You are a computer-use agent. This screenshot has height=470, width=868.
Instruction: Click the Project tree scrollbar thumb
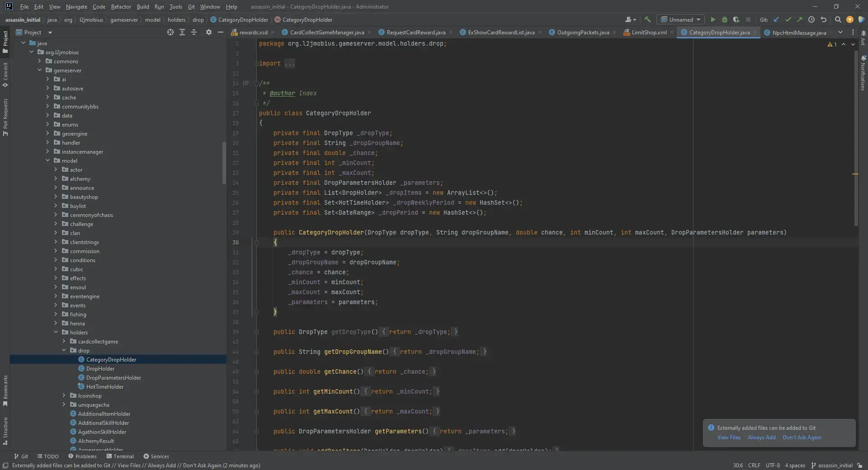tap(224, 163)
